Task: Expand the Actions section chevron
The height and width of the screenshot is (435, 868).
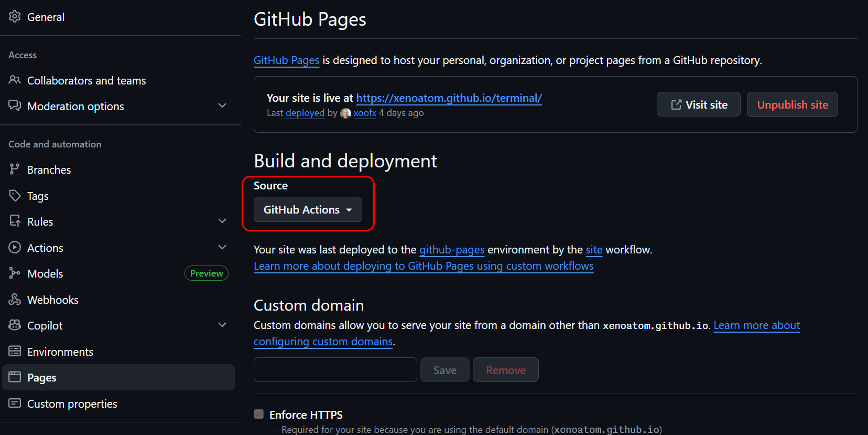Action: click(222, 247)
